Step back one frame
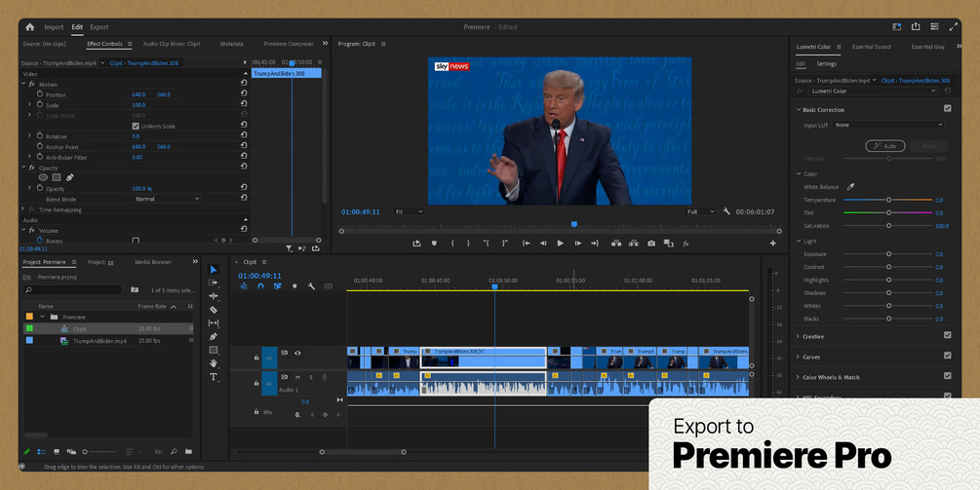This screenshot has height=490, width=980. pyautogui.click(x=543, y=244)
